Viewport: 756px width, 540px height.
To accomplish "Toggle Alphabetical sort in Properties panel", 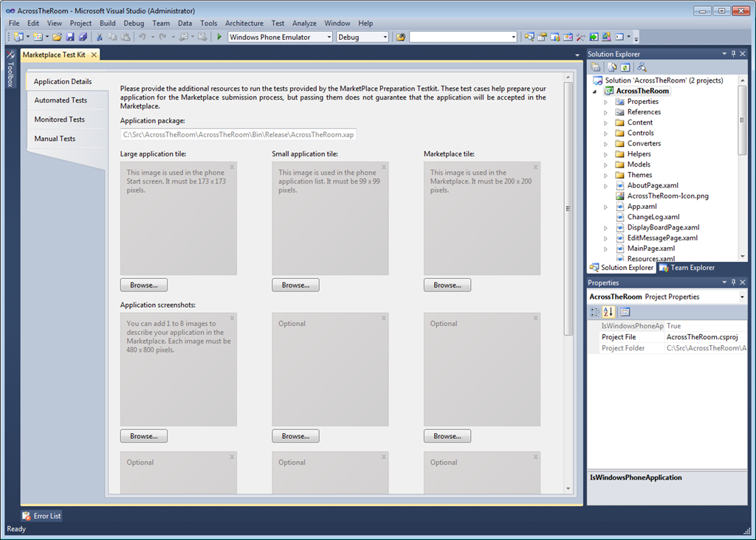I will pos(608,312).
